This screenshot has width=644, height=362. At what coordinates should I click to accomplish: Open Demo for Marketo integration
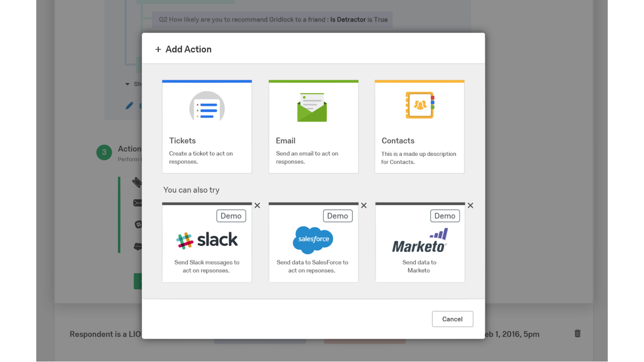tap(445, 216)
